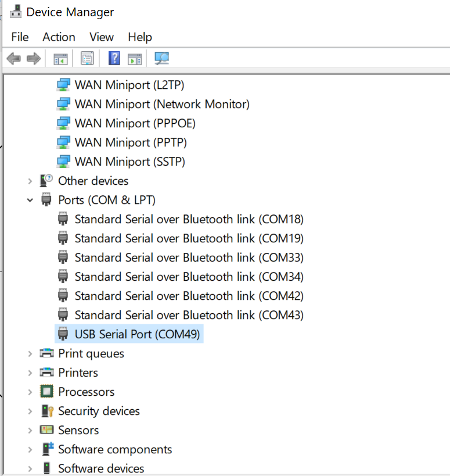Select USB Serial Port (COM49)
The image size is (450, 476).
point(129,334)
